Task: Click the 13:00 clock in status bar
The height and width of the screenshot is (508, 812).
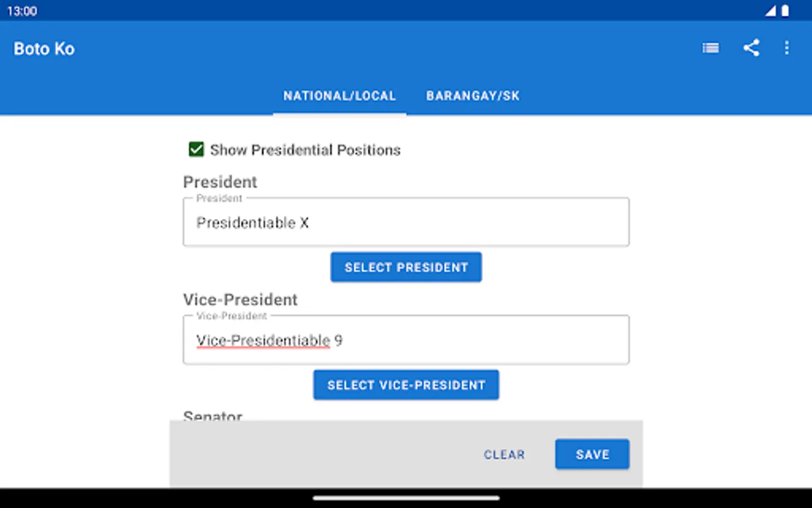Action: [x=22, y=11]
